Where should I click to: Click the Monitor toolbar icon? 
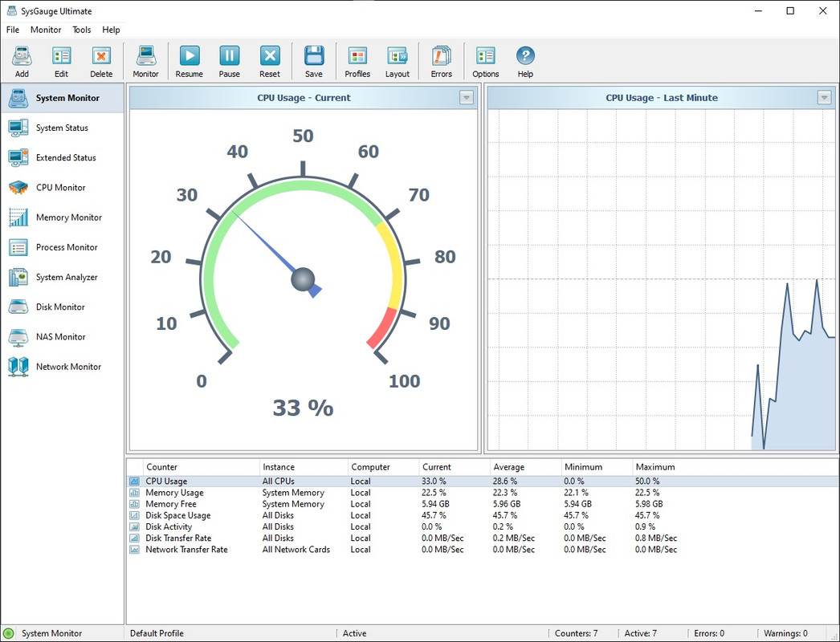click(x=145, y=62)
